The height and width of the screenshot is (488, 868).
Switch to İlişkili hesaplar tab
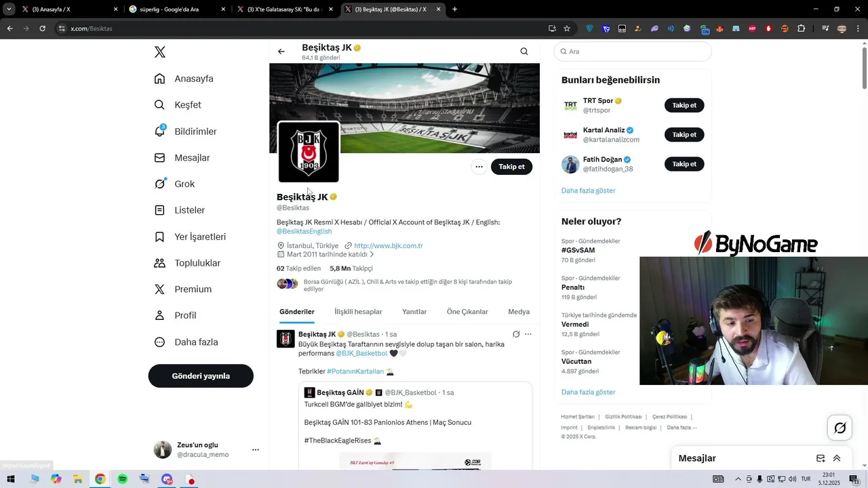[358, 312]
